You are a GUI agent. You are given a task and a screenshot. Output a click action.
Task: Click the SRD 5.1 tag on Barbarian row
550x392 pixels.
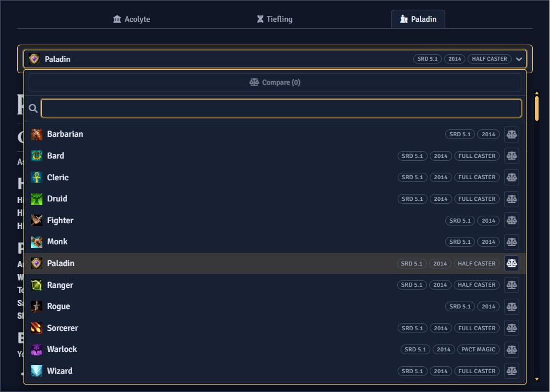point(460,134)
